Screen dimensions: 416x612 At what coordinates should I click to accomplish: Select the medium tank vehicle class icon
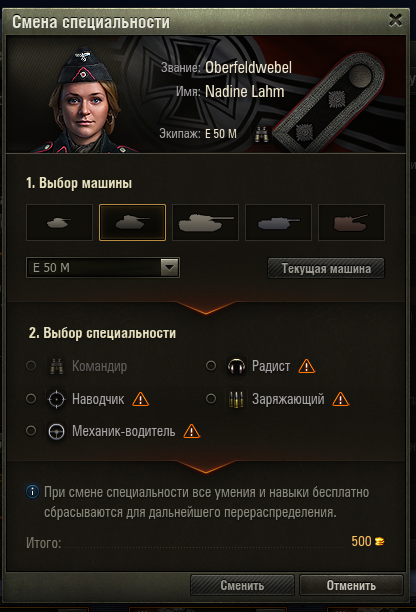point(132,222)
